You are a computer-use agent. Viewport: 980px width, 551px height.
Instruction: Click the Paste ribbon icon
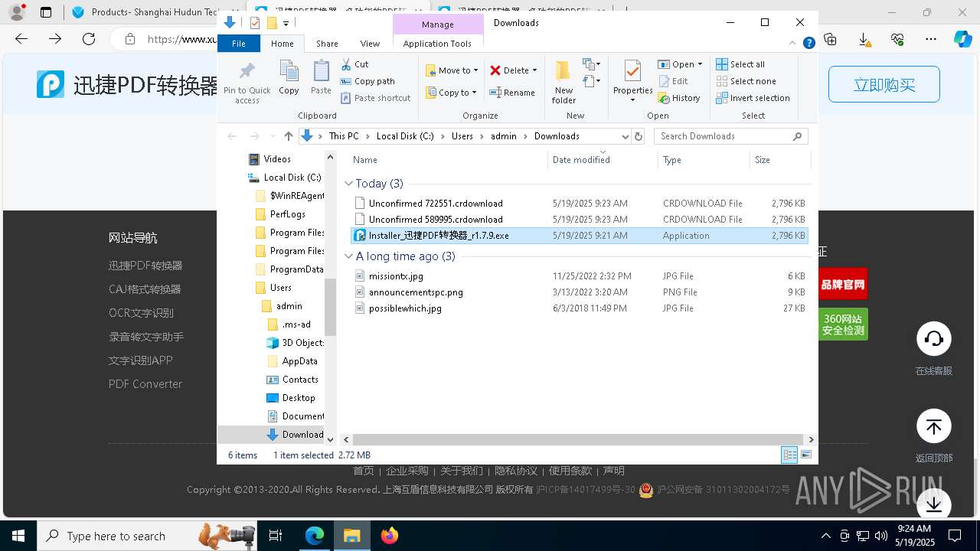[x=321, y=78]
